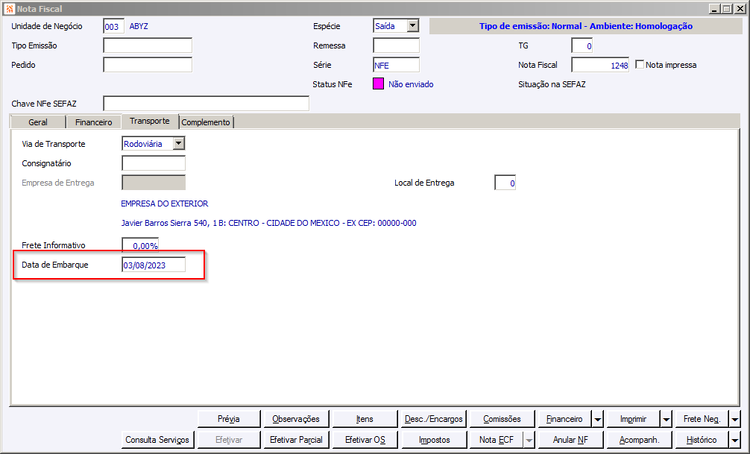Viewport: 750px width, 454px height.
Task: Minimize the Nota Fiscal window
Action: (x=714, y=9)
